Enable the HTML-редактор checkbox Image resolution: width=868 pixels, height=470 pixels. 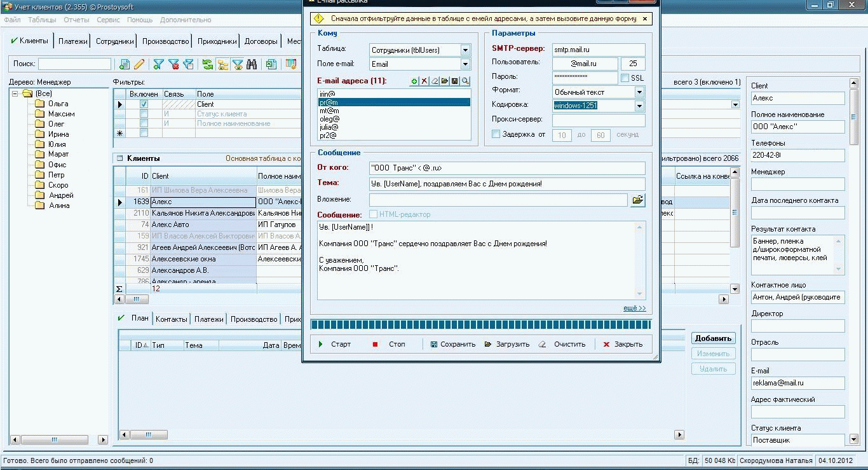point(373,214)
